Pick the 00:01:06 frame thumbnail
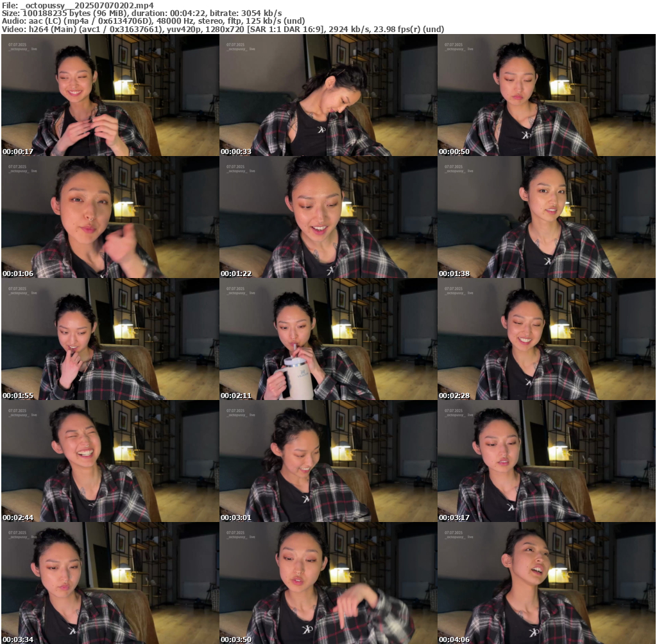The height and width of the screenshot is (644, 657). point(110,217)
